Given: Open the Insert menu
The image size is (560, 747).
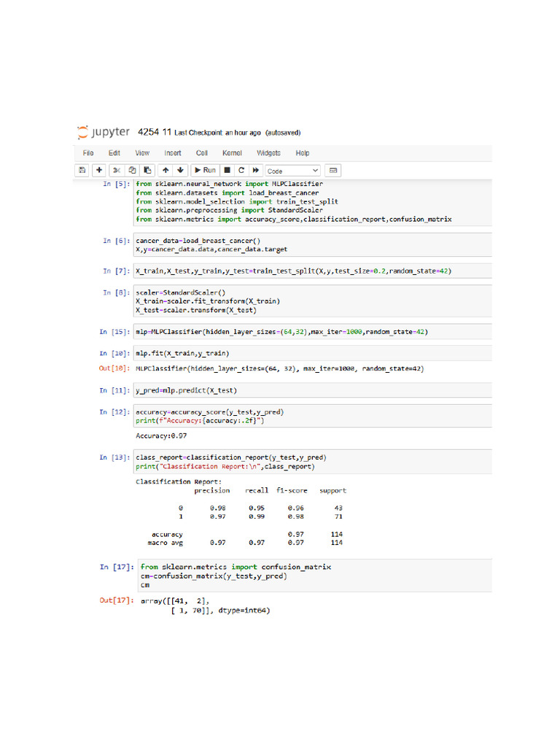Looking at the screenshot, I should pyautogui.click(x=173, y=153).
